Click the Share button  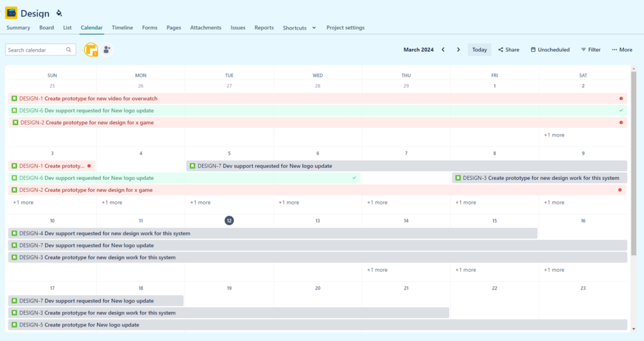509,50
